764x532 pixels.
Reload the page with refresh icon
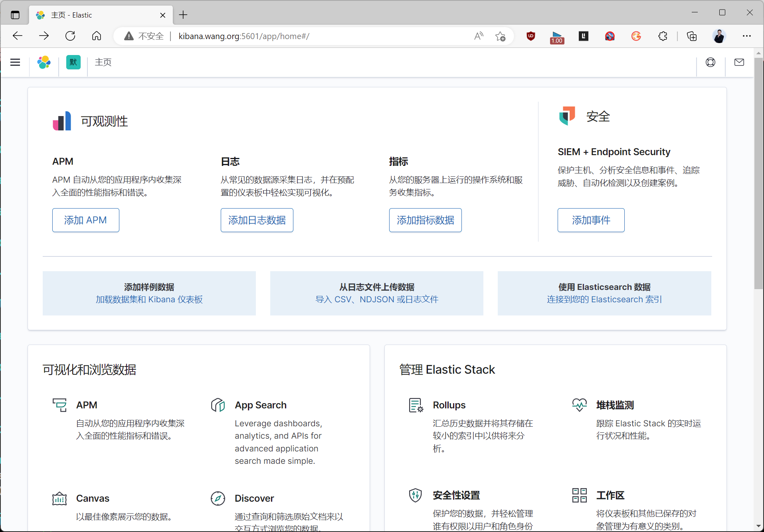pyautogui.click(x=70, y=36)
